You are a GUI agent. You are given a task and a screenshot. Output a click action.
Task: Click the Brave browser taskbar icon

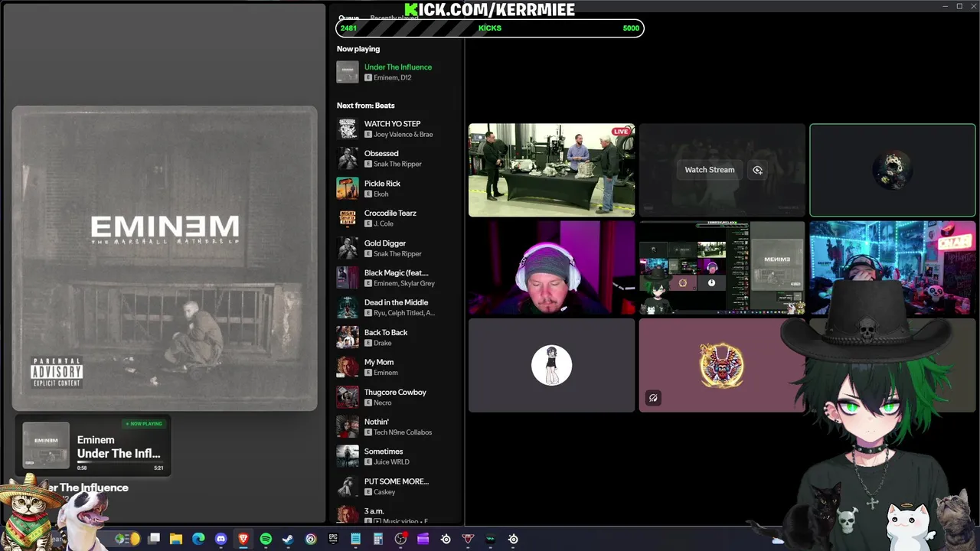pos(243,539)
